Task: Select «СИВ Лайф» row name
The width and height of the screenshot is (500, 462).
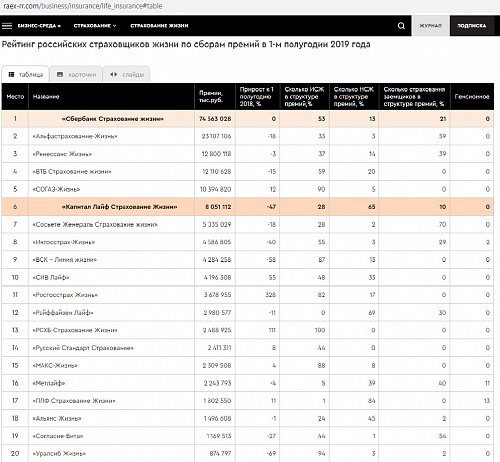Action: [x=51, y=277]
